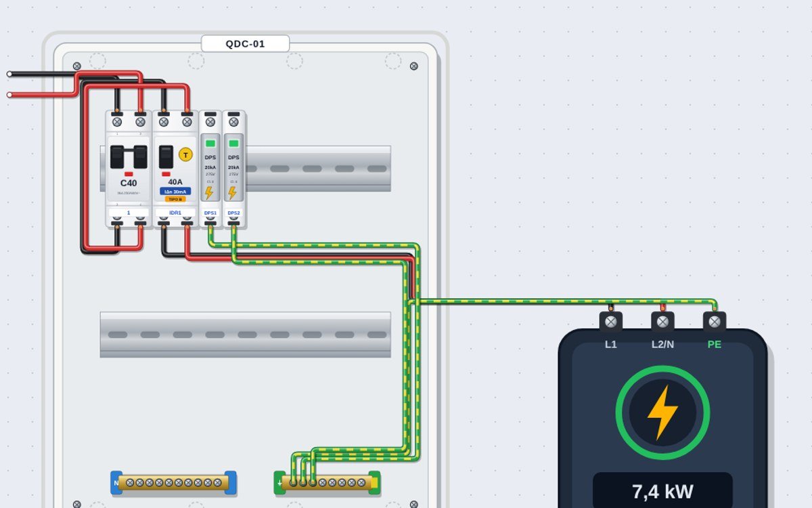Select the green PE terminal label

point(715,344)
